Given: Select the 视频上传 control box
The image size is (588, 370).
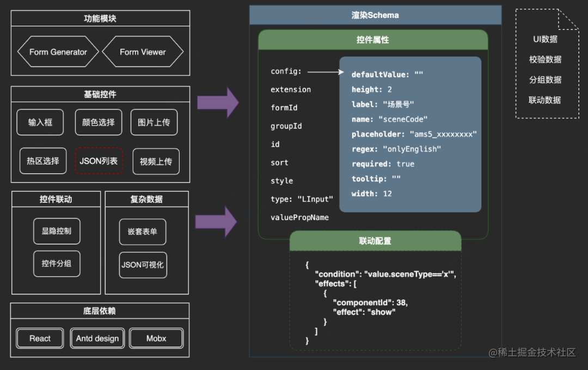Looking at the screenshot, I should (x=156, y=161).
